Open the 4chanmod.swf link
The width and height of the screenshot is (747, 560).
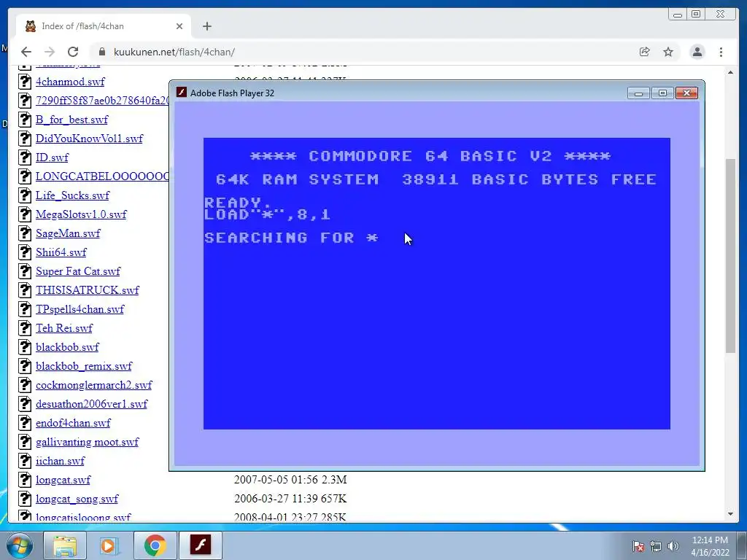pyautogui.click(x=70, y=82)
